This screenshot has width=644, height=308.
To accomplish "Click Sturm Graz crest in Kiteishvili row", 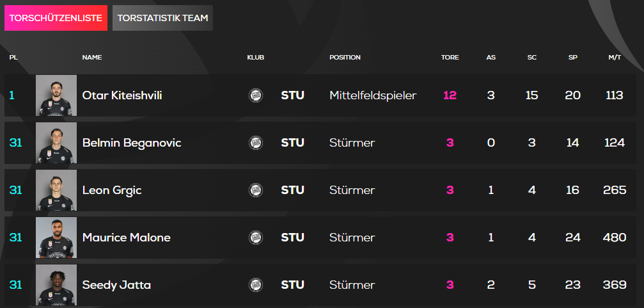I will tap(255, 95).
